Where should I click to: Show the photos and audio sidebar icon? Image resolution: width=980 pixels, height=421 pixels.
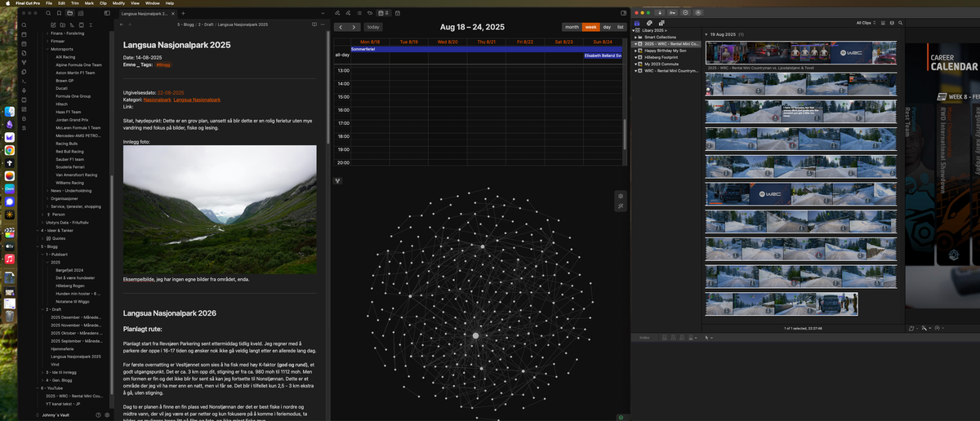[x=648, y=23]
